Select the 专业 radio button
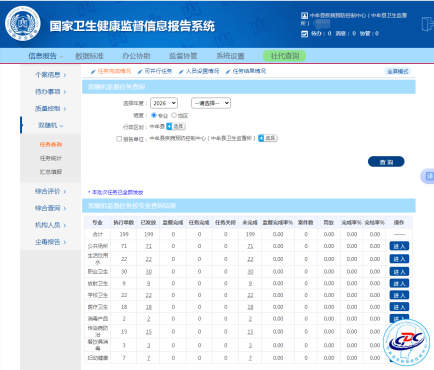 (154, 115)
